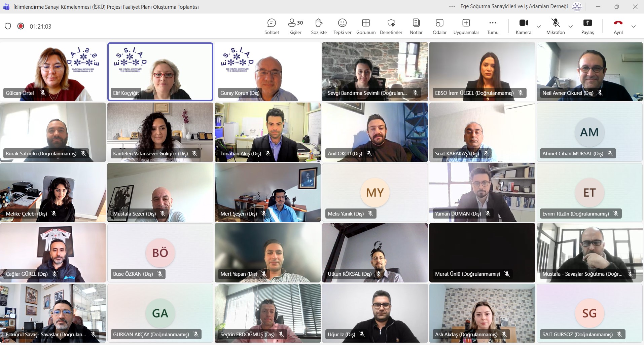Open the Notlar meeting notes
Image resolution: width=644 pixels, height=345 pixels.
tap(416, 26)
